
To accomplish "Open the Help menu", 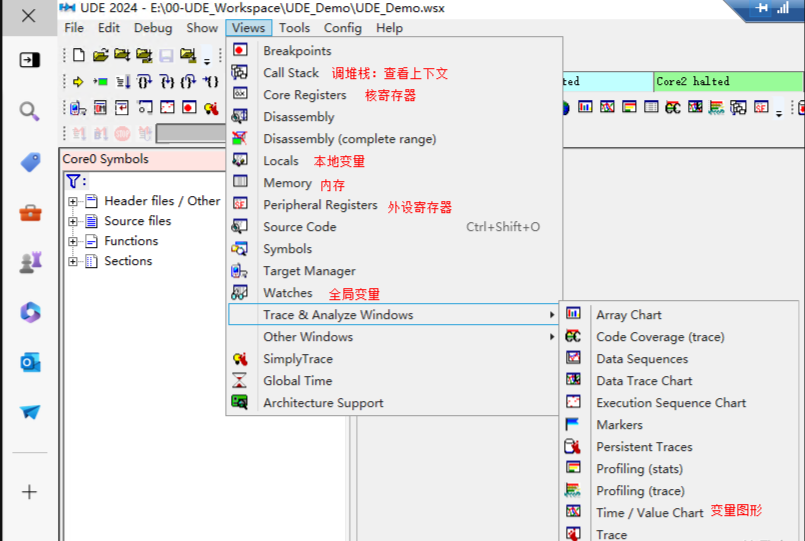I will click(389, 28).
